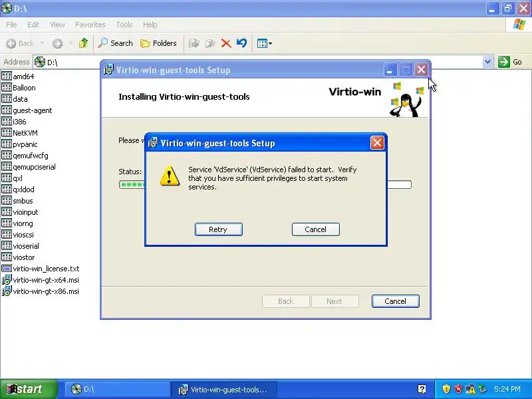Click the D:\ disc icon in the address bar
This screenshot has width=532, height=399.
coord(40,62)
